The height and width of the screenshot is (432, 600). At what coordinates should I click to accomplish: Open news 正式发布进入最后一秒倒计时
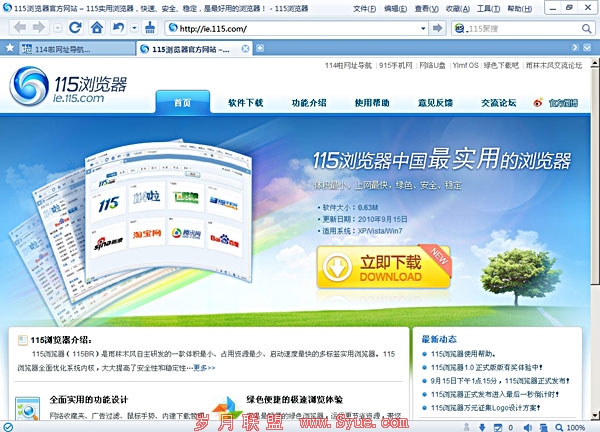tap(495, 394)
